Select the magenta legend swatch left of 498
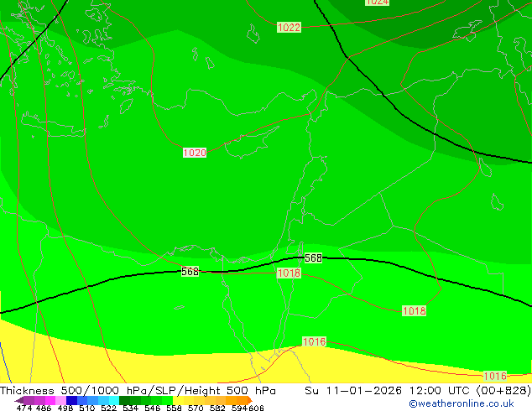 pos(50,400)
